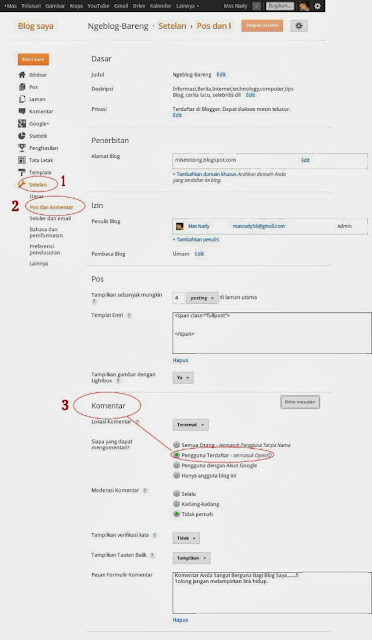Click the Google+ sidebar icon
This screenshot has width=372, height=640.
click(22, 123)
